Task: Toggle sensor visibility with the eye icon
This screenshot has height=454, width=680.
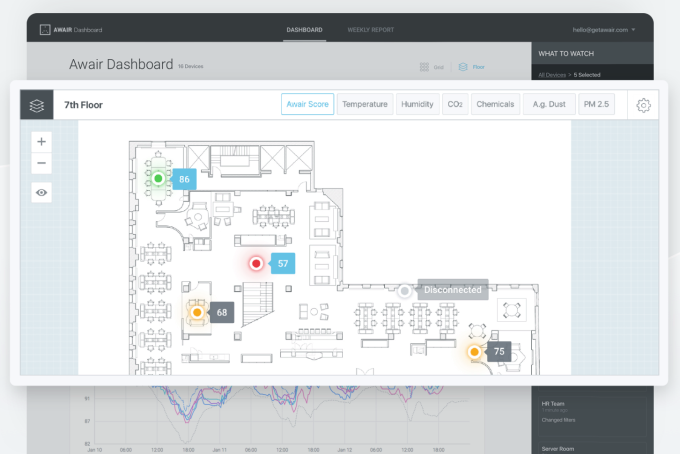Action: tap(41, 192)
